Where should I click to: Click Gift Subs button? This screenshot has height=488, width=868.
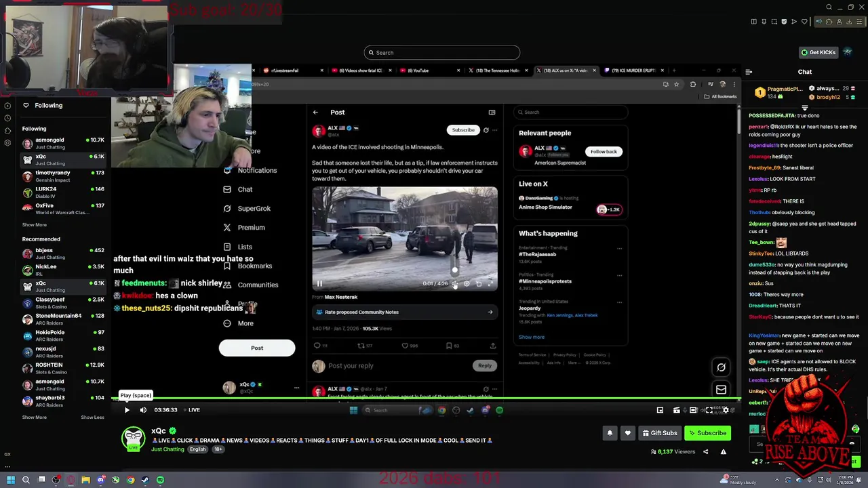[x=660, y=433]
